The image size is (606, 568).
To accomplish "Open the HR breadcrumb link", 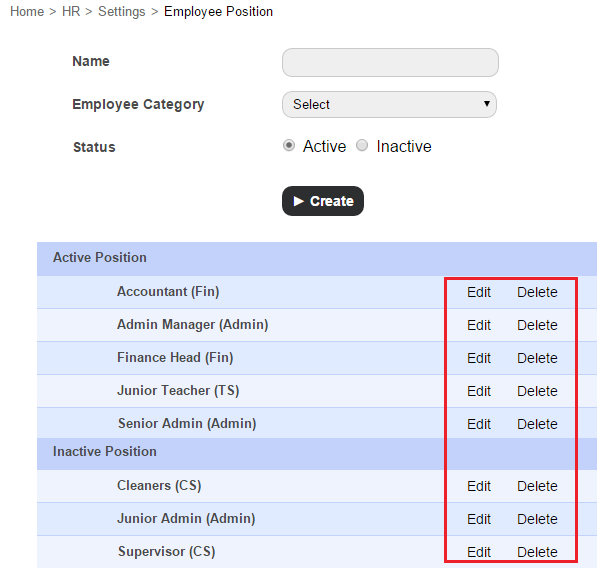I will [71, 12].
